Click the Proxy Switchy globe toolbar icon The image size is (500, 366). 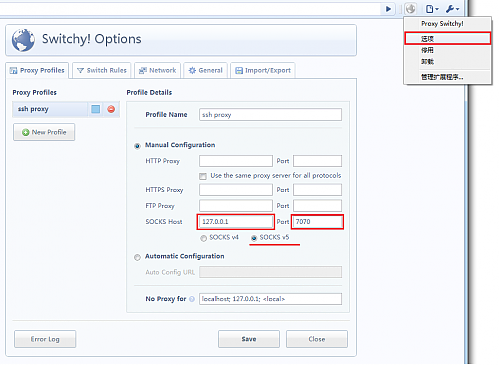coord(410,9)
